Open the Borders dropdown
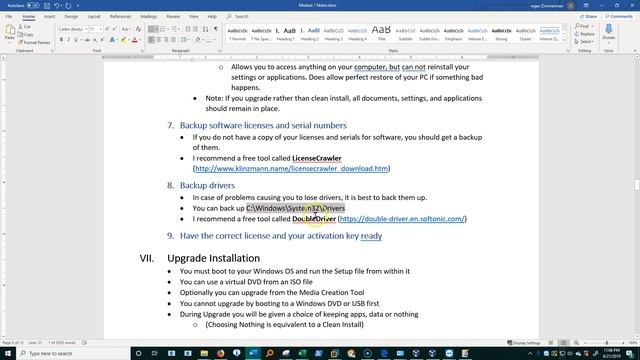Viewport: 640px width, 360px height. pos(214,40)
